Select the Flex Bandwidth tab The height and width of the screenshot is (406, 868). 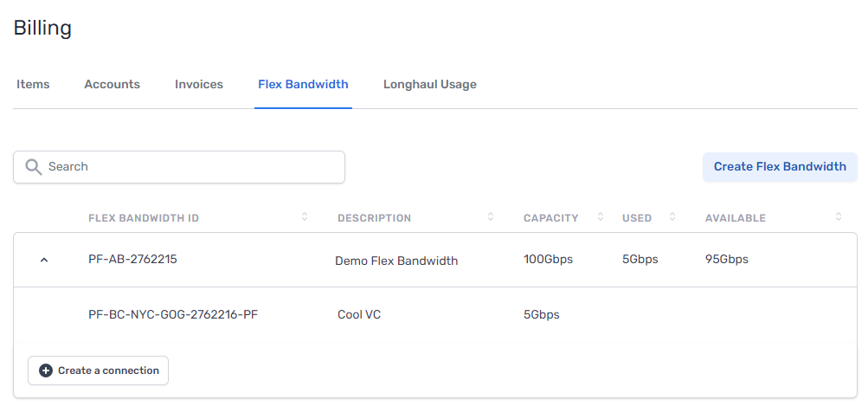coord(304,85)
